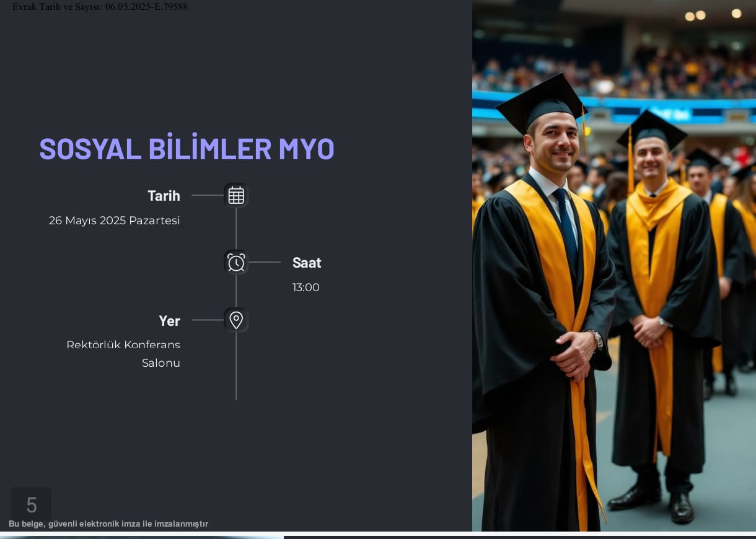This screenshot has height=539, width=756.
Task: Click the location pin icon beside Yer
Action: 236,320
